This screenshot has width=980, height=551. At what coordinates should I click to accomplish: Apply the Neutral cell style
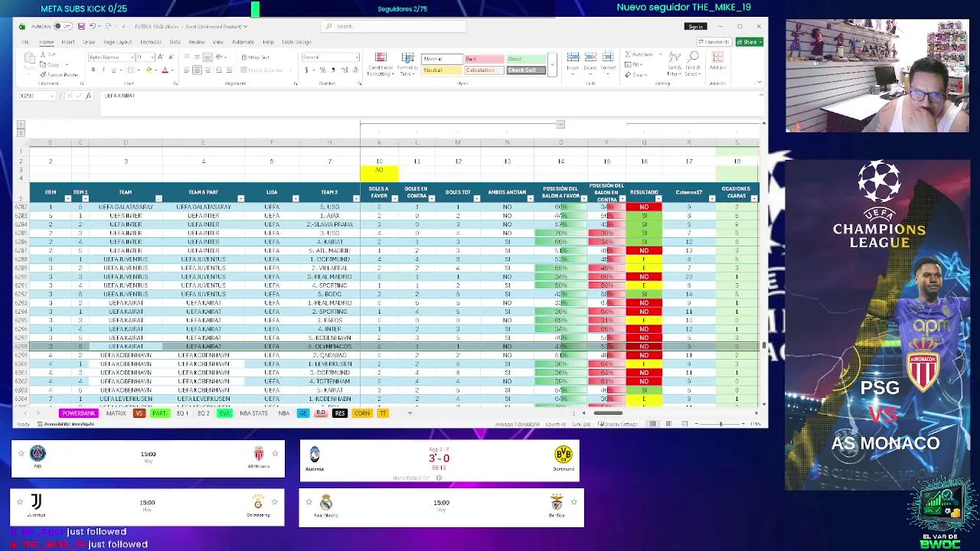pos(441,70)
